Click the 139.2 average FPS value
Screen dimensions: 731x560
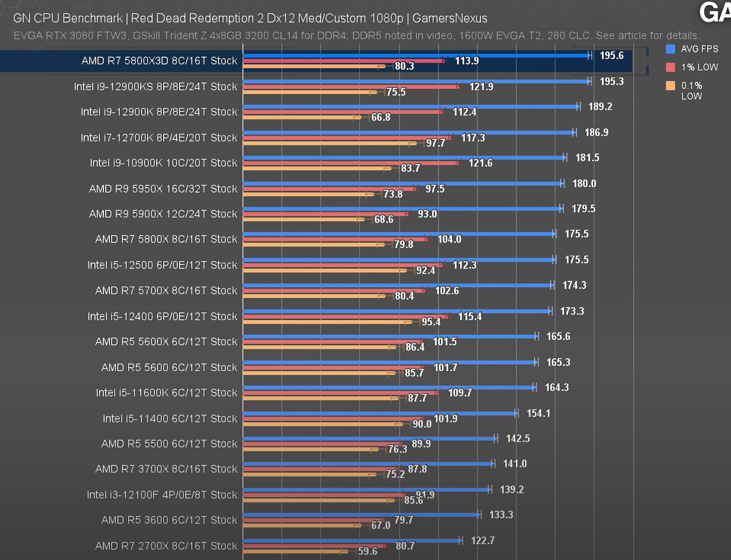[512, 490]
